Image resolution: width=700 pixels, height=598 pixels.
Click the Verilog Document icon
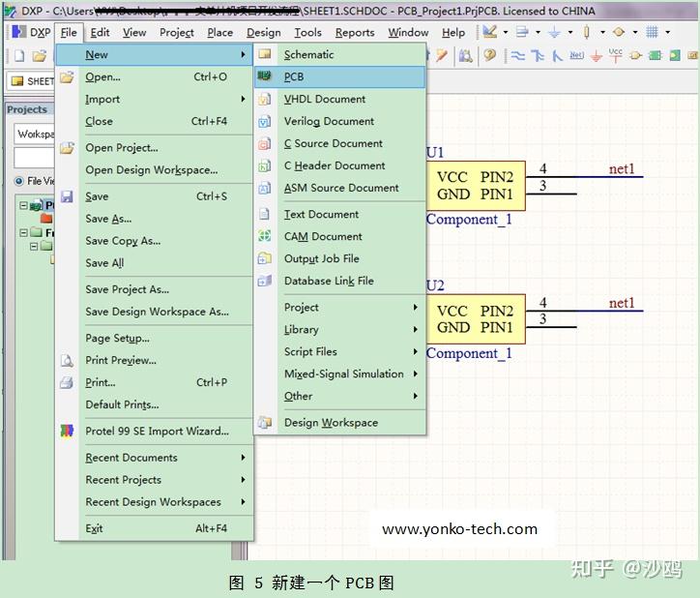tap(264, 121)
